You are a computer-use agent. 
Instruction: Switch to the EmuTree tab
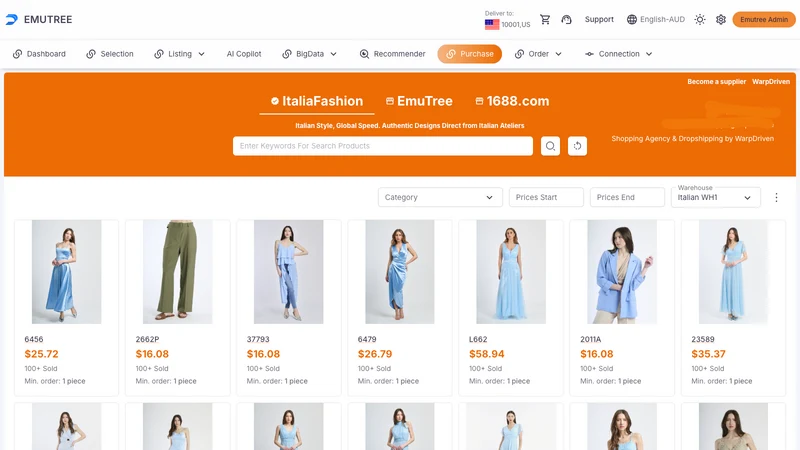pyautogui.click(x=419, y=101)
